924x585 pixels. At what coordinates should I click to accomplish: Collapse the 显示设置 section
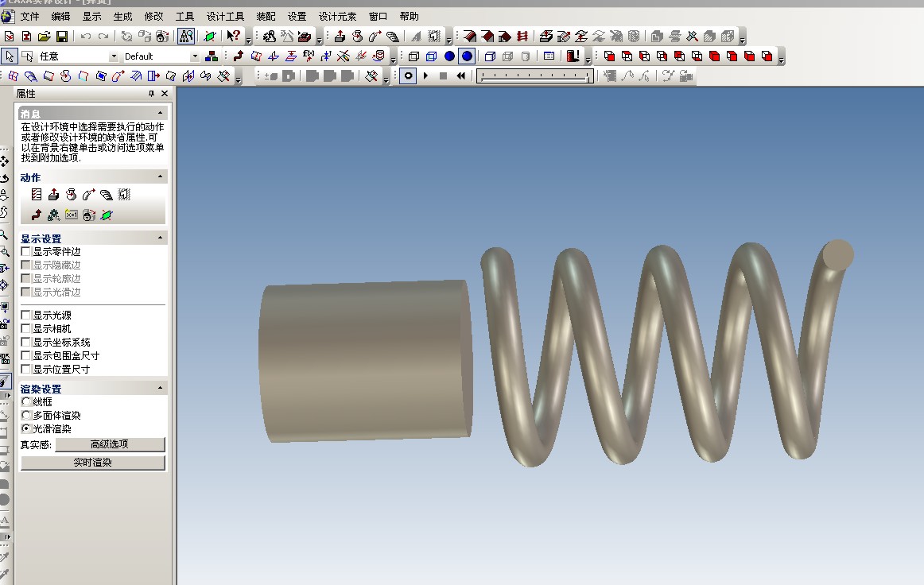161,238
